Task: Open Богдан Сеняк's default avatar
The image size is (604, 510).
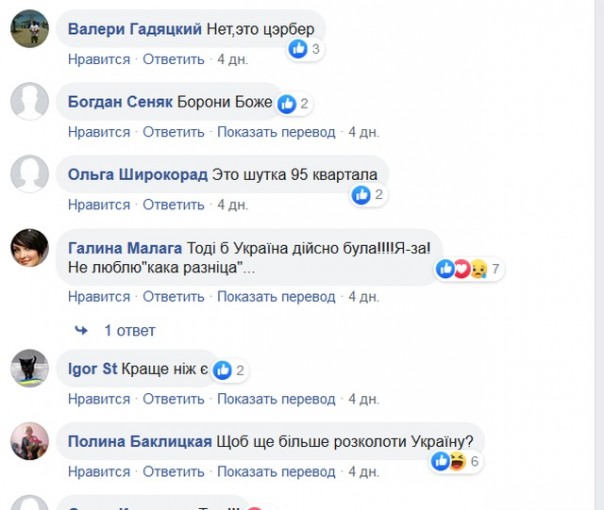Action: (29, 102)
